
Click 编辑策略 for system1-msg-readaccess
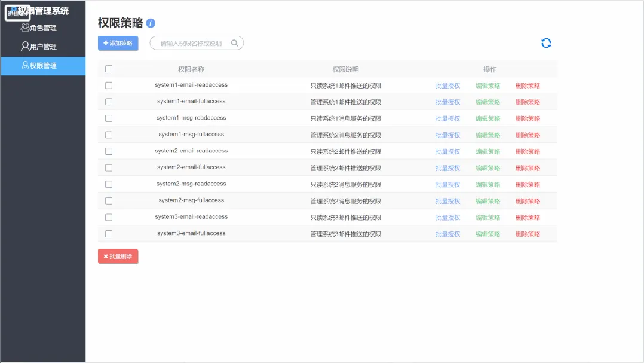pos(488,118)
